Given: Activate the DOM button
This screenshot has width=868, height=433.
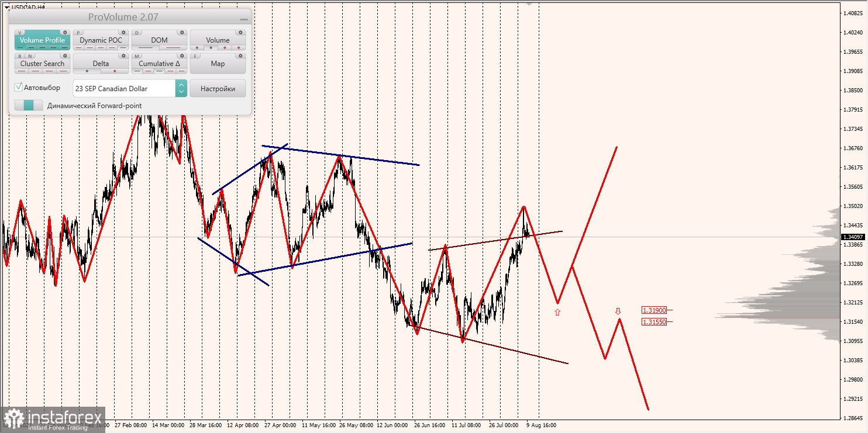Looking at the screenshot, I should click(x=159, y=40).
